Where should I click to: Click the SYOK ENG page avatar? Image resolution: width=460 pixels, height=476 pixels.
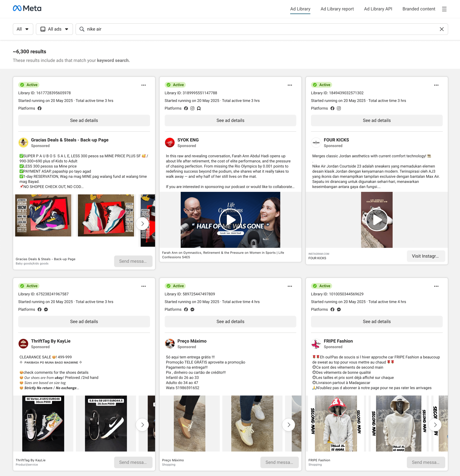tap(169, 143)
